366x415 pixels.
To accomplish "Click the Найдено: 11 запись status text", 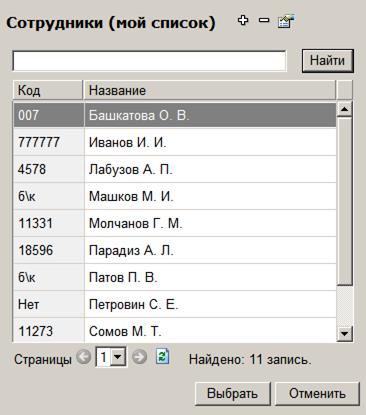I will click(250, 359).
